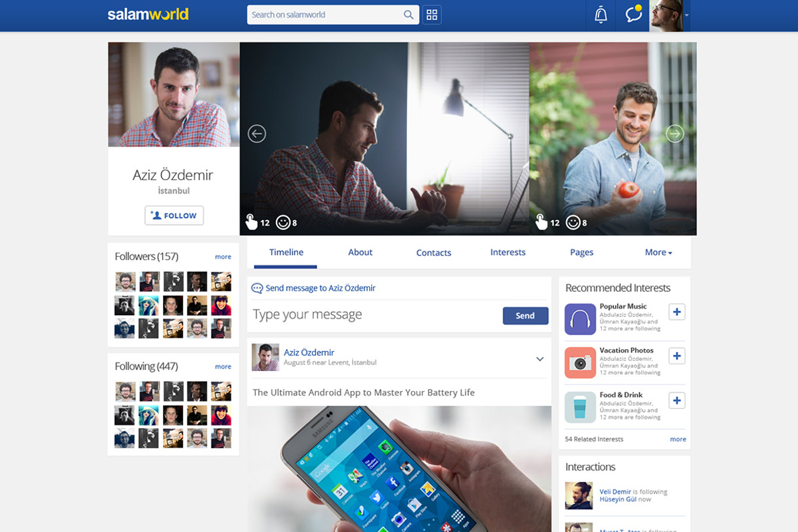
Task: Expand the account dropdown arrow
Action: tap(686, 15)
